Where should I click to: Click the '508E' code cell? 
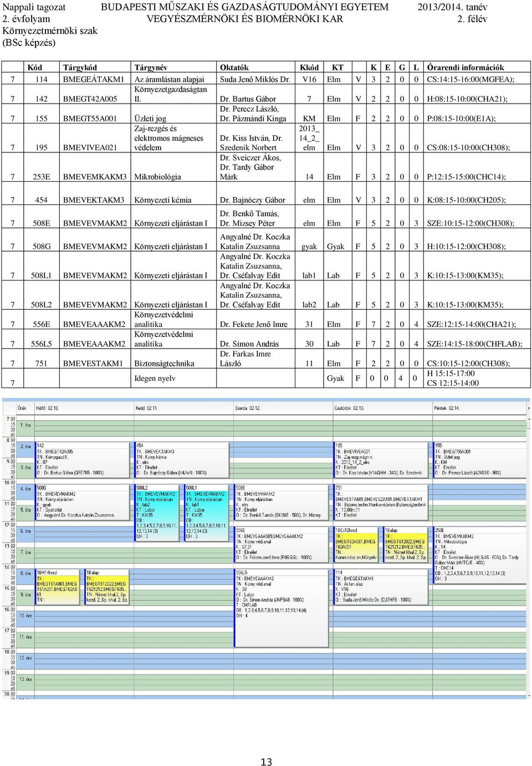(41, 223)
